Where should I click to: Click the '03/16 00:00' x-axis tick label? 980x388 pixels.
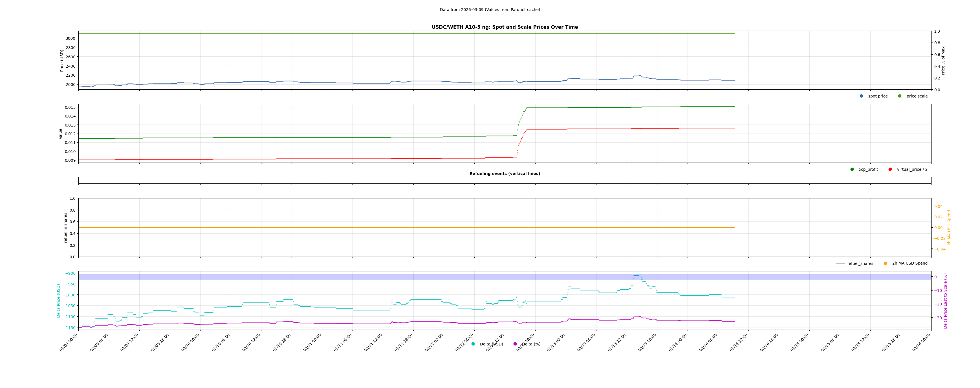tap(922, 342)
